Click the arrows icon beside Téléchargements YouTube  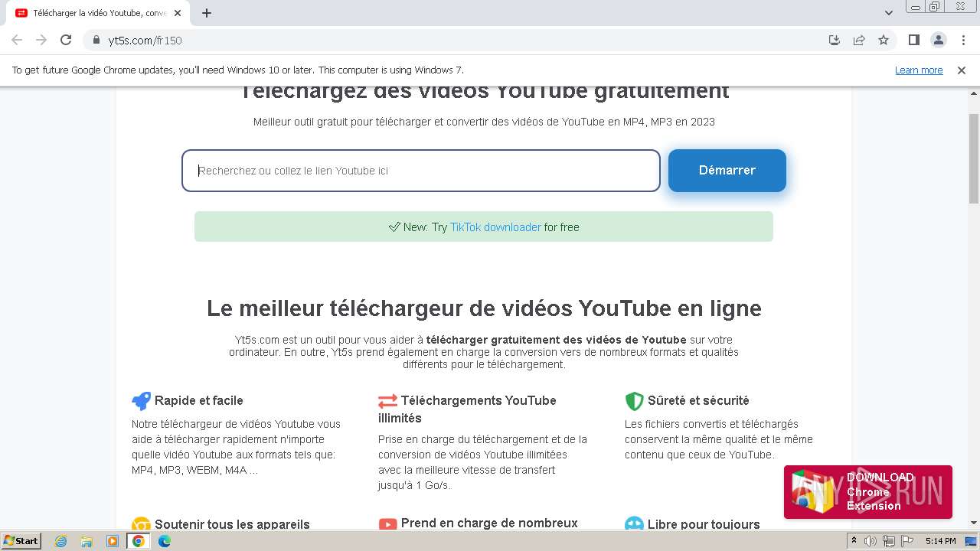click(387, 401)
